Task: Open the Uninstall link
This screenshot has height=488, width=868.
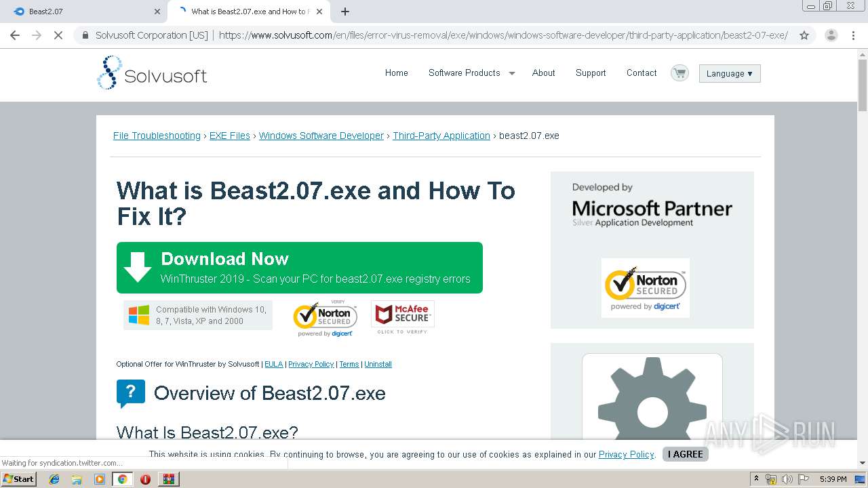Action: pyautogui.click(x=378, y=364)
